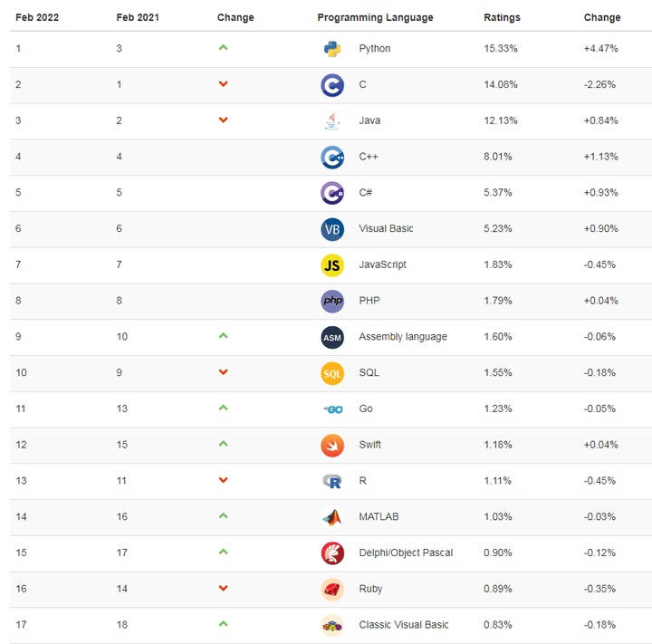The width and height of the screenshot is (652, 644).
Task: Click the orange SQL icon
Action: coord(332,373)
